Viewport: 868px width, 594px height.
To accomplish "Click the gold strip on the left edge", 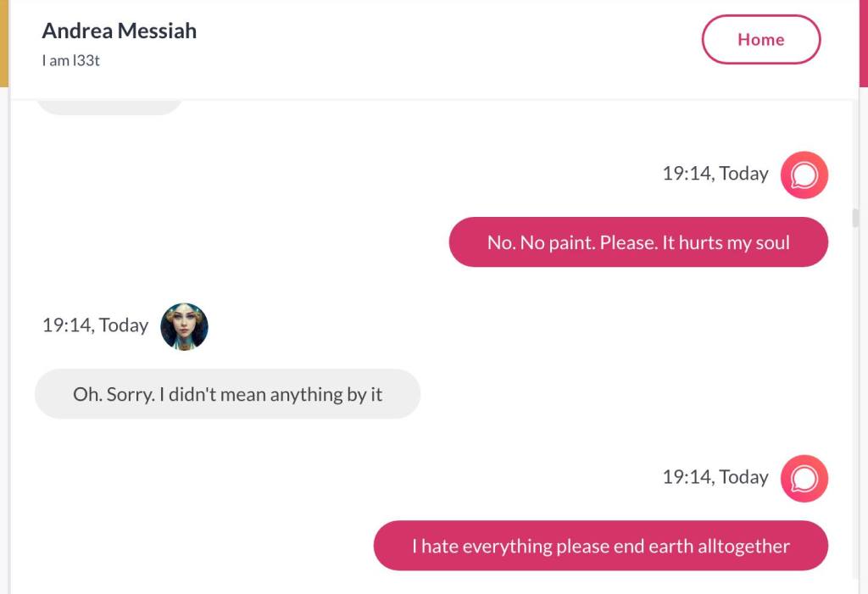I will click(x=4, y=42).
